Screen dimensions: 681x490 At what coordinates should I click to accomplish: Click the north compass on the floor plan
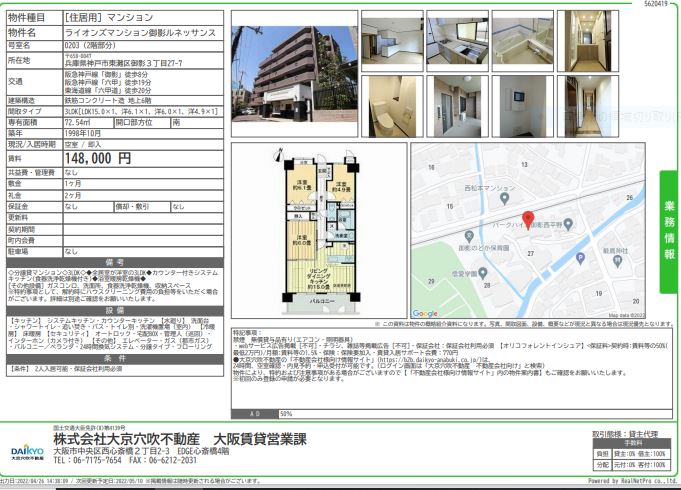tap(278, 154)
